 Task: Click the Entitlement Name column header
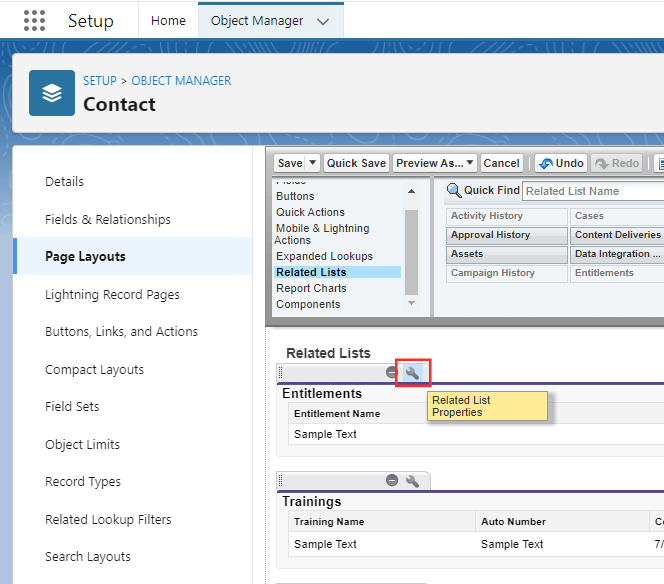337,414
